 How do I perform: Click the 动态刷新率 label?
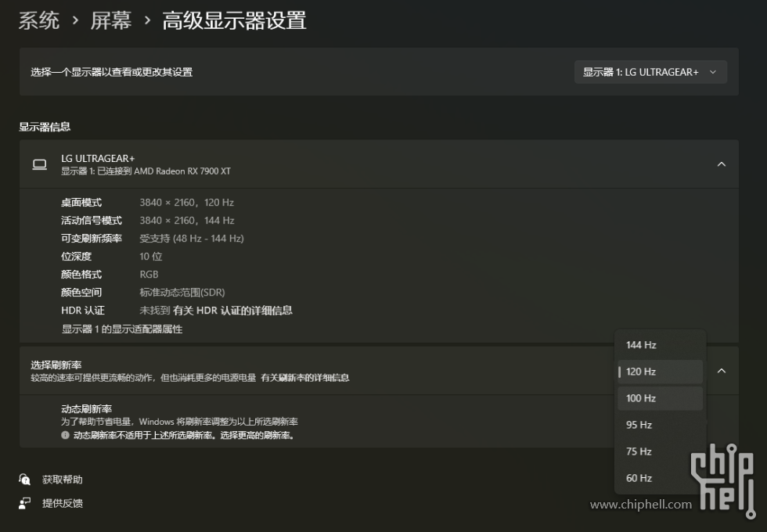(x=87, y=408)
